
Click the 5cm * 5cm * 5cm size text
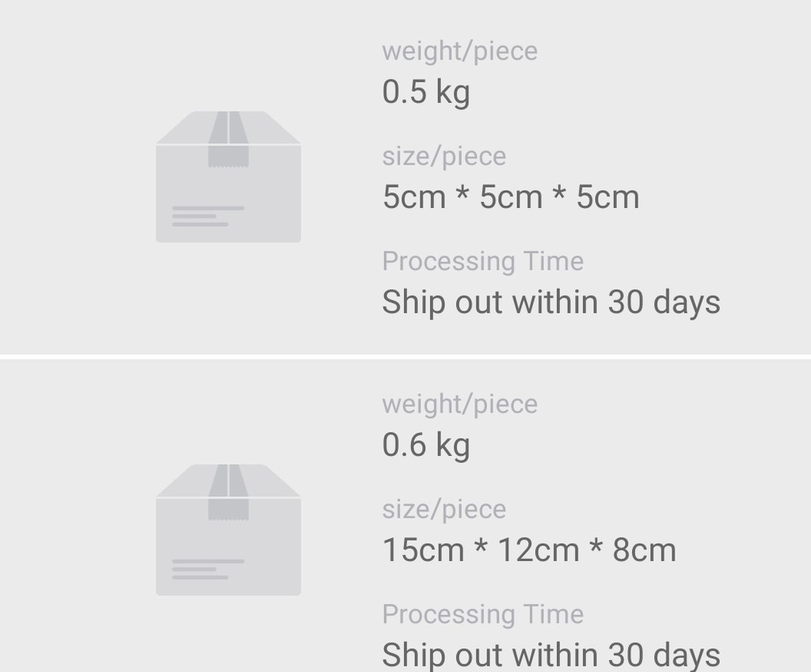click(511, 197)
